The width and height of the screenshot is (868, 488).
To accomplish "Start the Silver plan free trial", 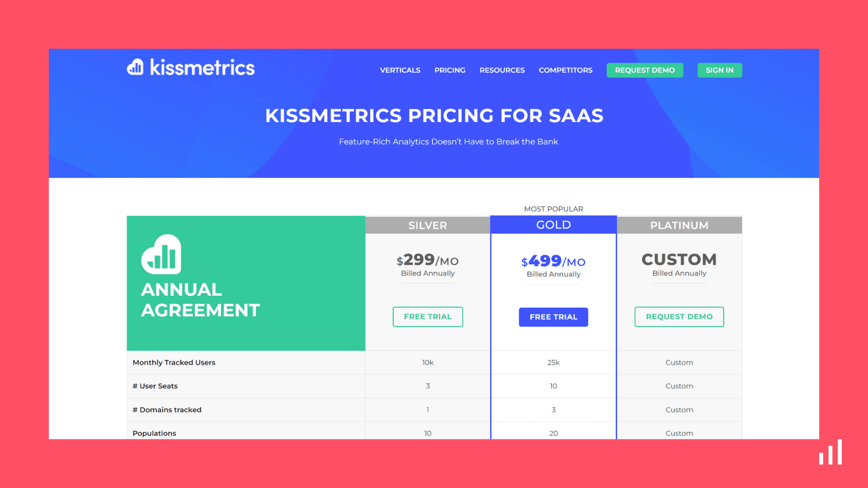I will coord(428,317).
